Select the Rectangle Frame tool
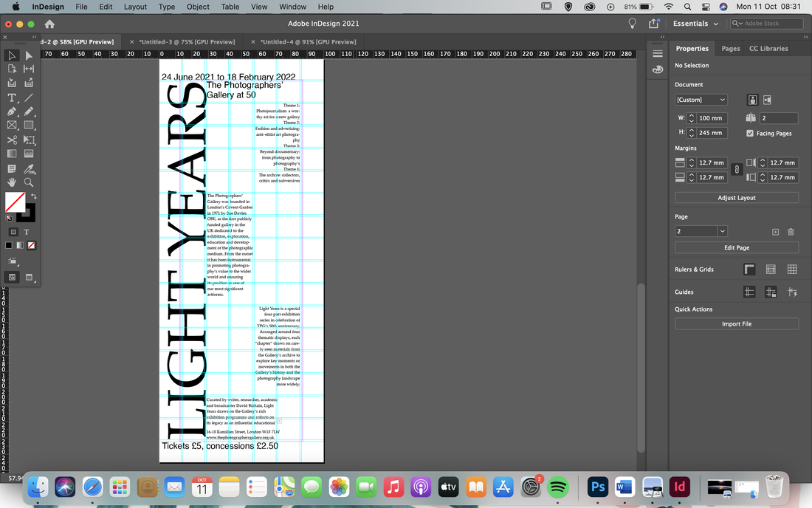This screenshot has height=508, width=812. pyautogui.click(x=11, y=126)
